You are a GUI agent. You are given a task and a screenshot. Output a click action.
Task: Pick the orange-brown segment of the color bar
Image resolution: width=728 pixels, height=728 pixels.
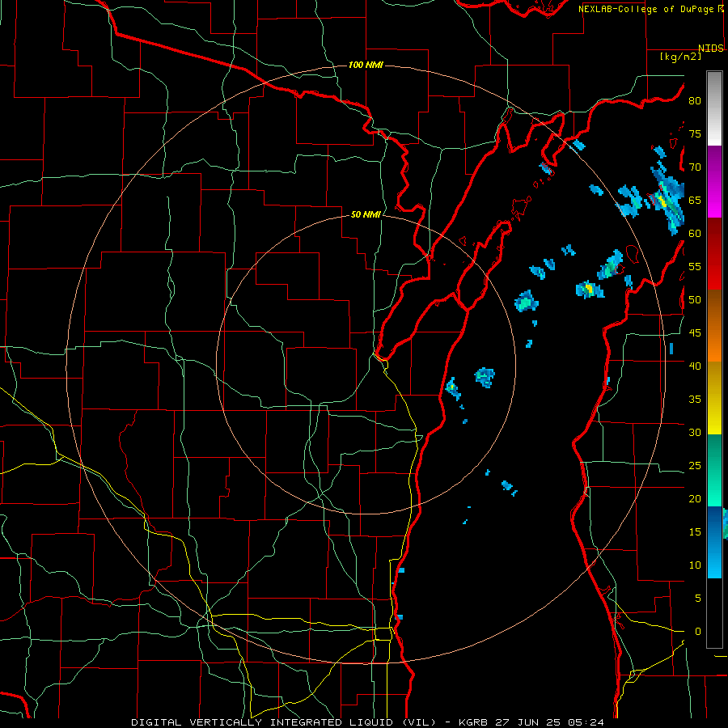click(714, 326)
